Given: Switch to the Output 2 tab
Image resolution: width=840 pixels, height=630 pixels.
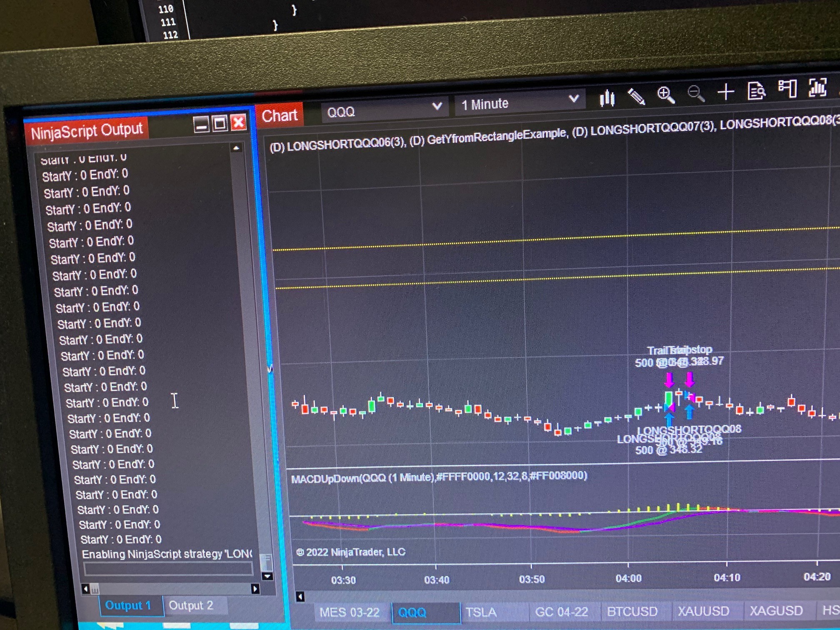Looking at the screenshot, I should tap(191, 605).
